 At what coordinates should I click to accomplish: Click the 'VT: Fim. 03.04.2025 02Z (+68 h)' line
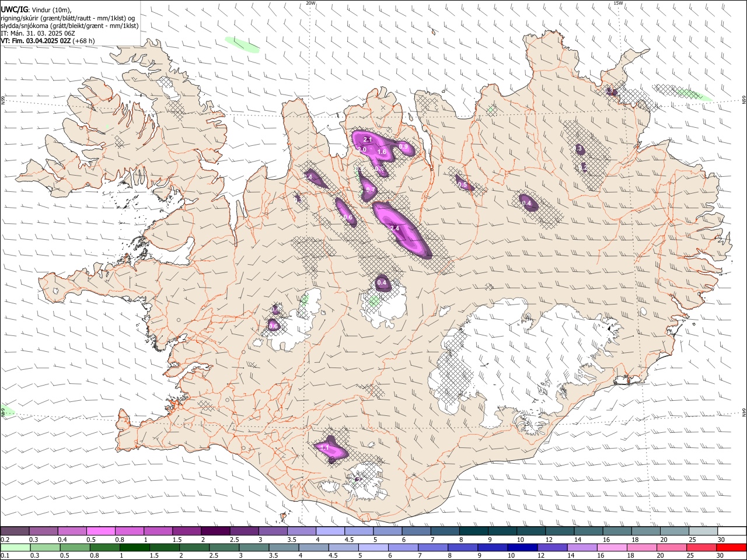[48, 41]
